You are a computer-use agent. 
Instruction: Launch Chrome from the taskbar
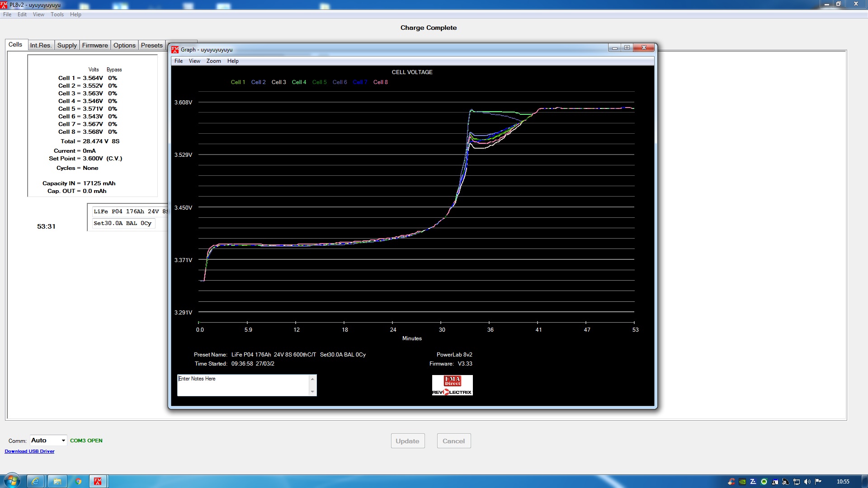[78, 481]
